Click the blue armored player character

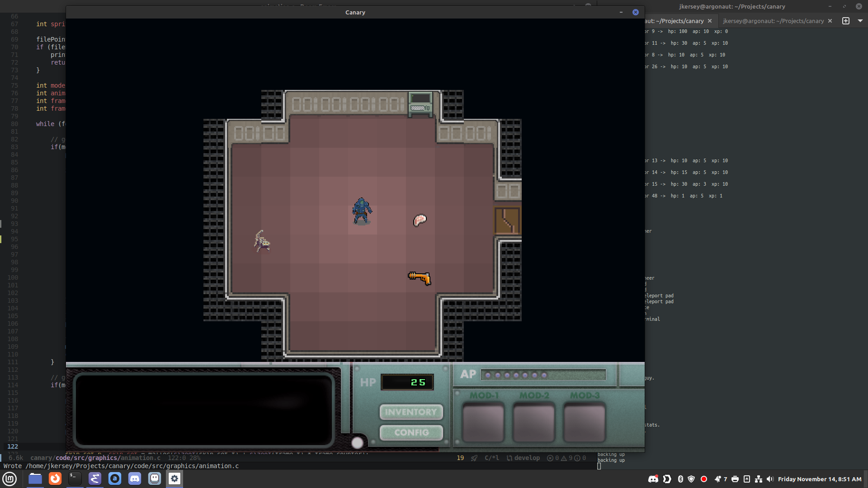361,211
